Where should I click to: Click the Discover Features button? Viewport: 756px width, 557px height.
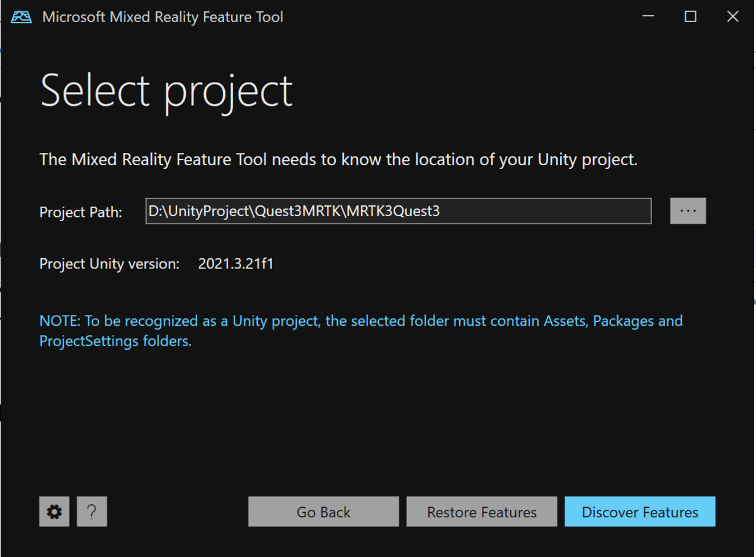[640, 512]
